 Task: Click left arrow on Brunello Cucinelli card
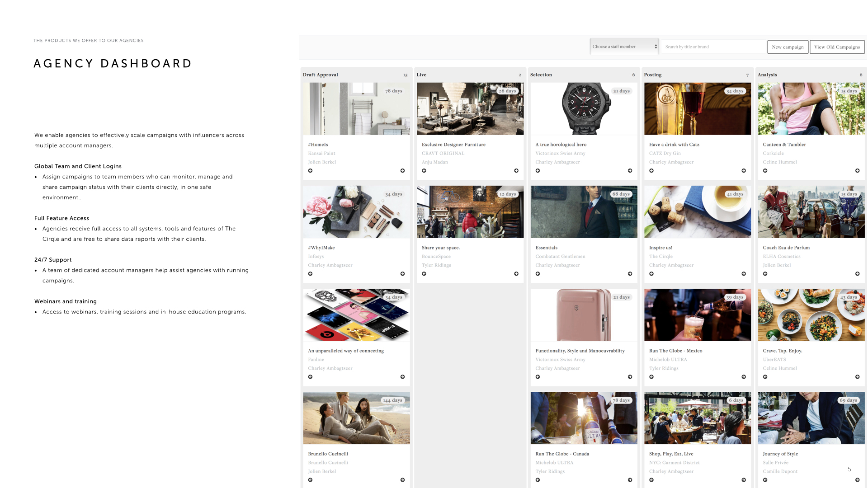click(310, 480)
